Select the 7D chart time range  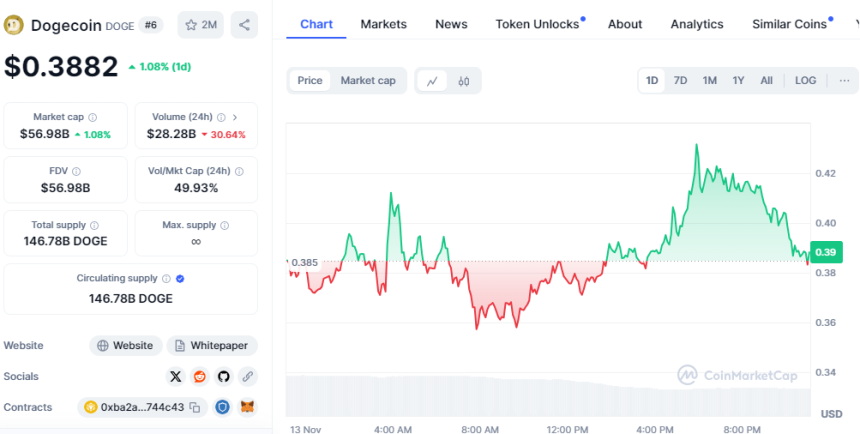click(x=680, y=80)
